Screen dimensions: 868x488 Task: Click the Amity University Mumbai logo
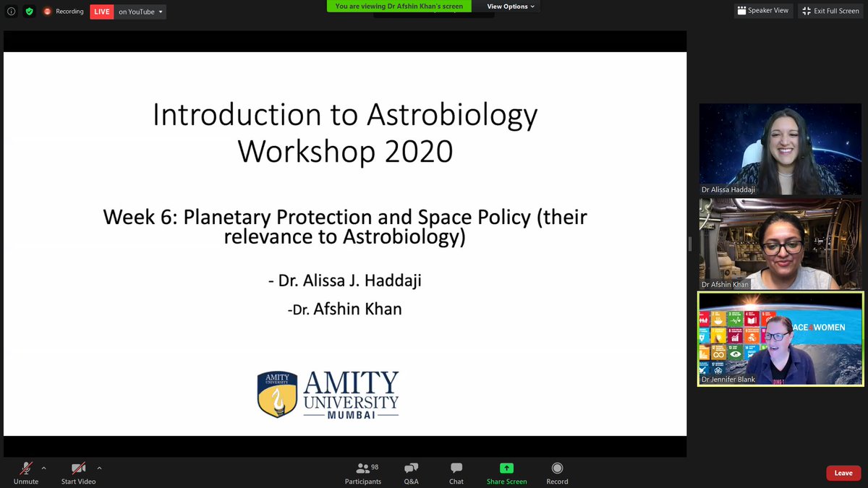coord(328,395)
